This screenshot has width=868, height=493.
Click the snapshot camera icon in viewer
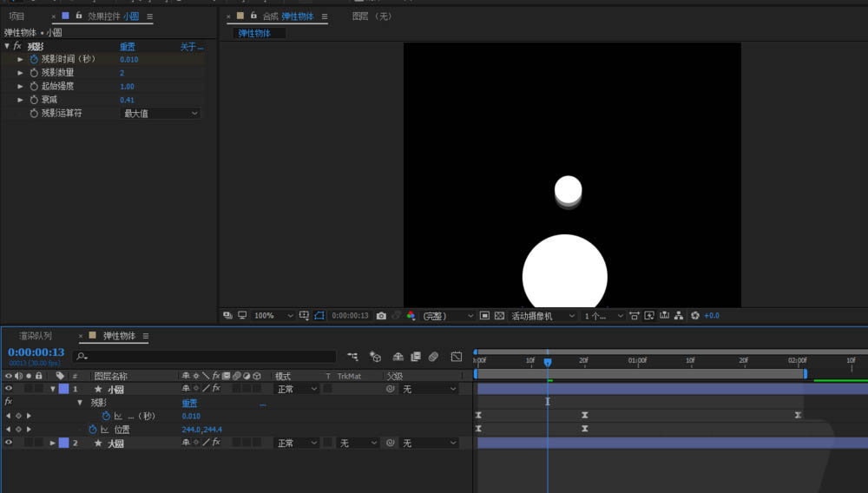point(381,316)
